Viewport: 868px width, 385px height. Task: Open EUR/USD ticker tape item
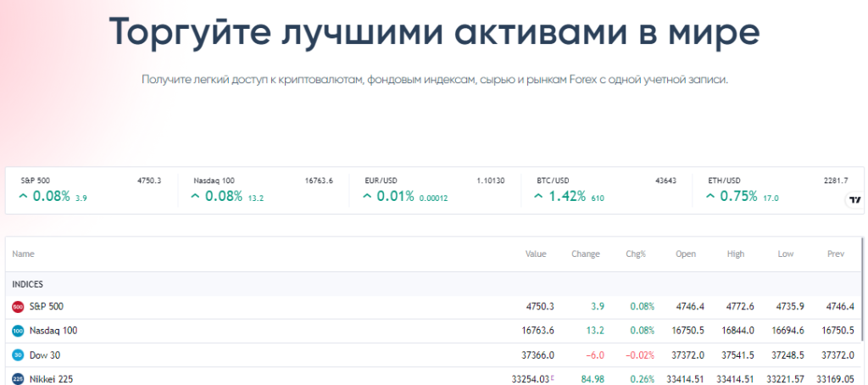(x=435, y=189)
